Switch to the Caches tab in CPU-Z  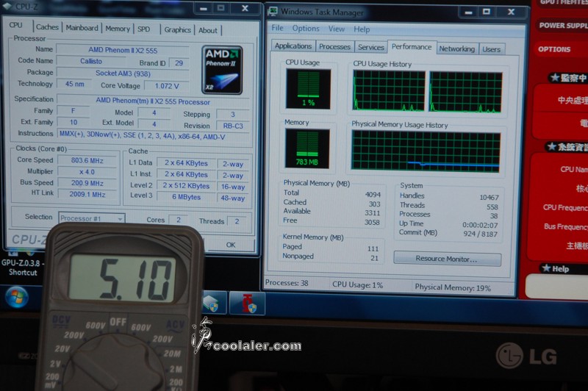tap(47, 27)
